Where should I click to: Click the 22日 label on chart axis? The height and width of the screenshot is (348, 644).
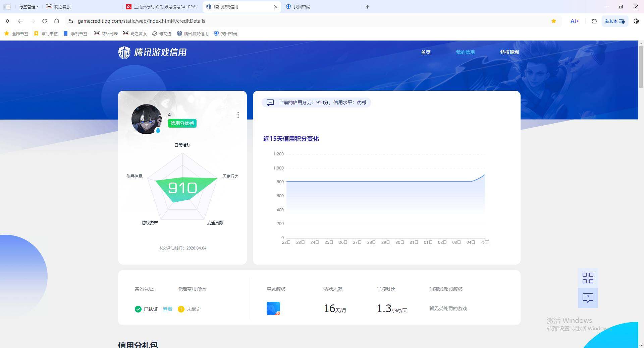point(286,242)
